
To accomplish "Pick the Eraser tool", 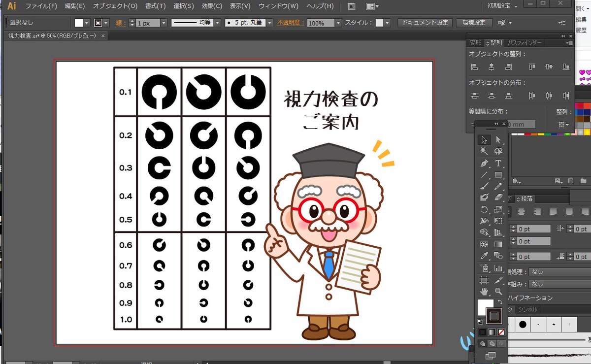I will pyautogui.click(x=498, y=198).
